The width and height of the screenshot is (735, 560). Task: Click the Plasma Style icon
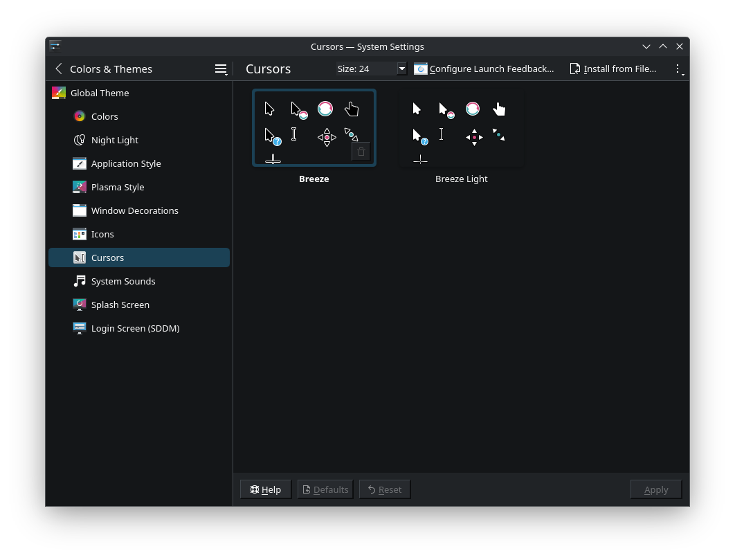tap(80, 187)
